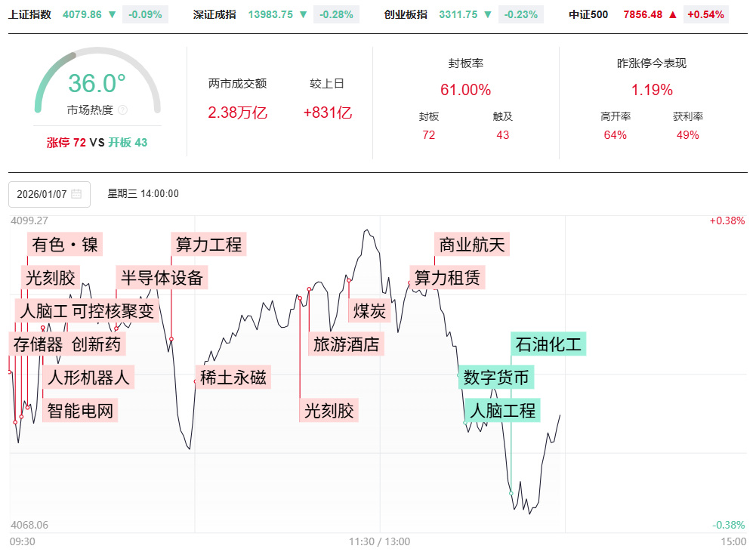Viewport: 756px width, 552px height.
Task: Click the 数字货币 green sector tag
Action: click(496, 377)
